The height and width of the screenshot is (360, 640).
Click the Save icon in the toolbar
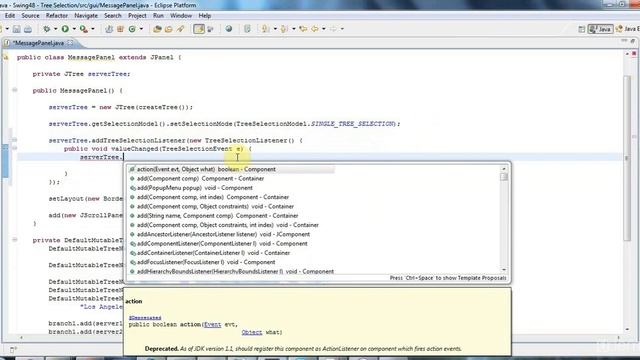pyautogui.click(x=16, y=29)
